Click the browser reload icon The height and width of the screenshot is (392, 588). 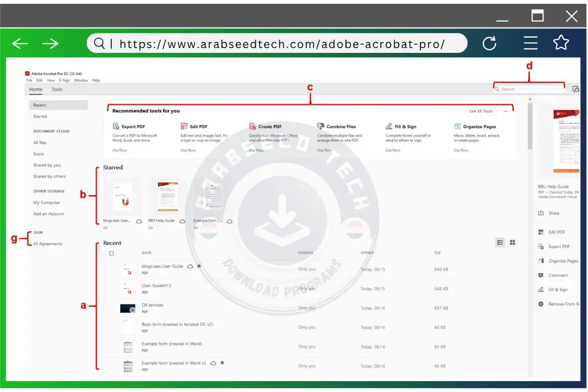[490, 43]
